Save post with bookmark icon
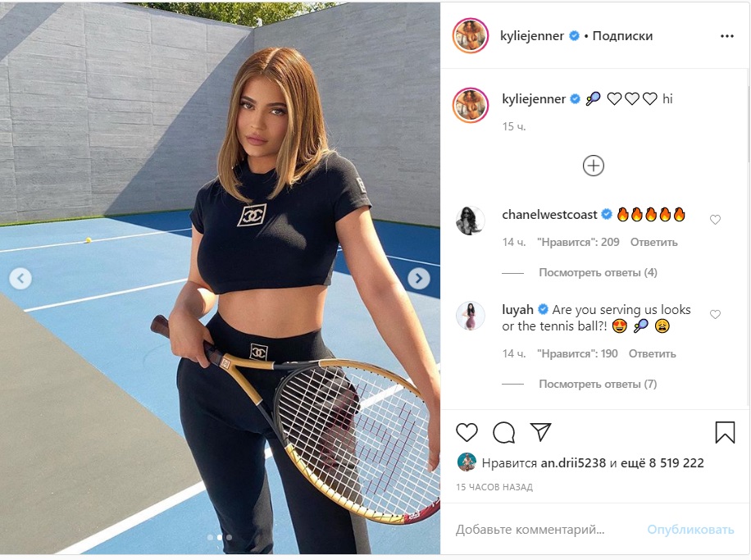Screen dimensions: 751x560 click(725, 431)
